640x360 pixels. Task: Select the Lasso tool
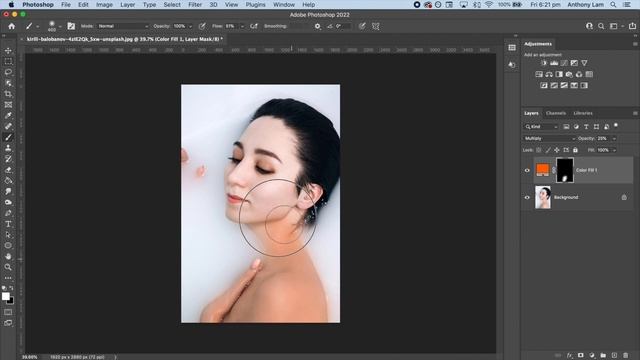click(8, 72)
